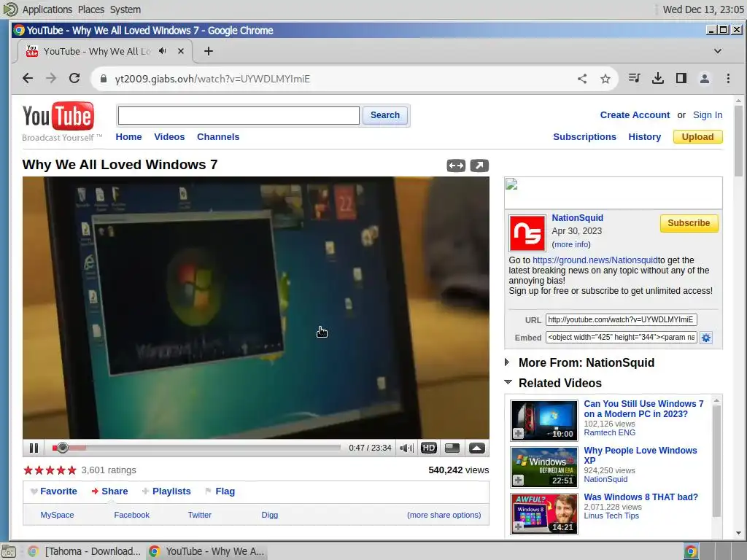Show (more share options)
The width and height of the screenshot is (747, 560).
pos(444,515)
